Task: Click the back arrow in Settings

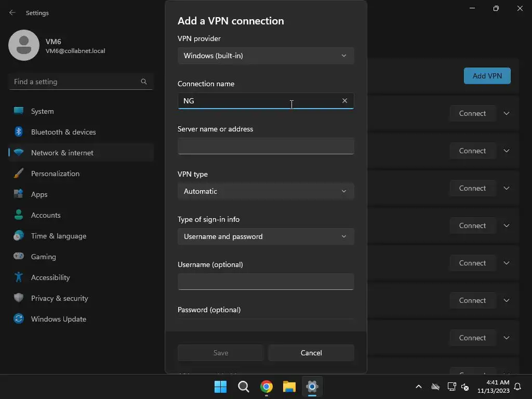Action: pos(12,12)
